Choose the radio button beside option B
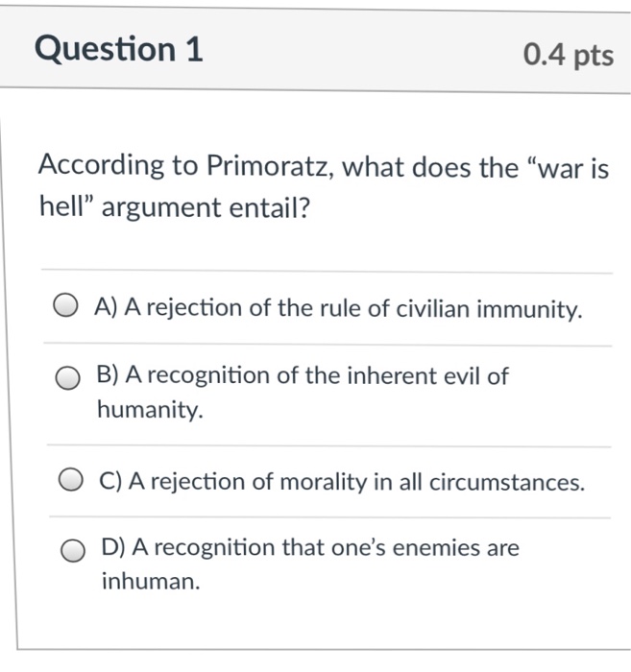The width and height of the screenshot is (631, 672). 67,377
